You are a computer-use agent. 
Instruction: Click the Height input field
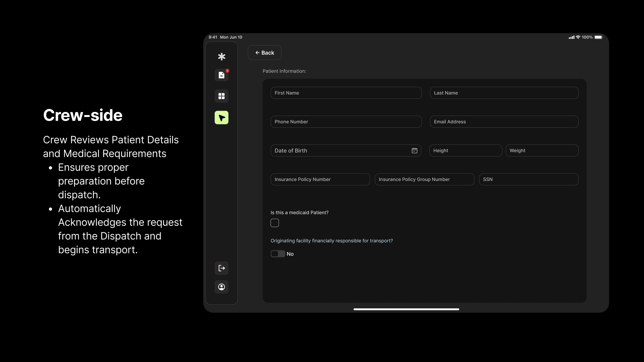[465, 150]
